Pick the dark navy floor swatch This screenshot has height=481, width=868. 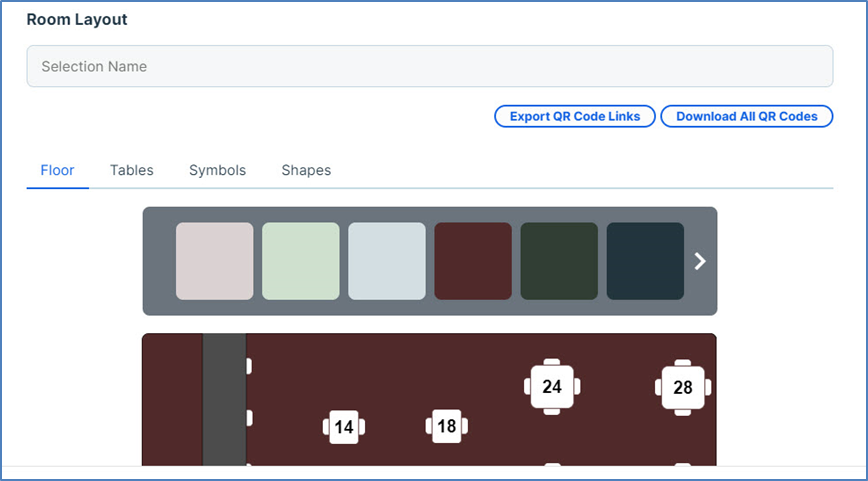[645, 261]
